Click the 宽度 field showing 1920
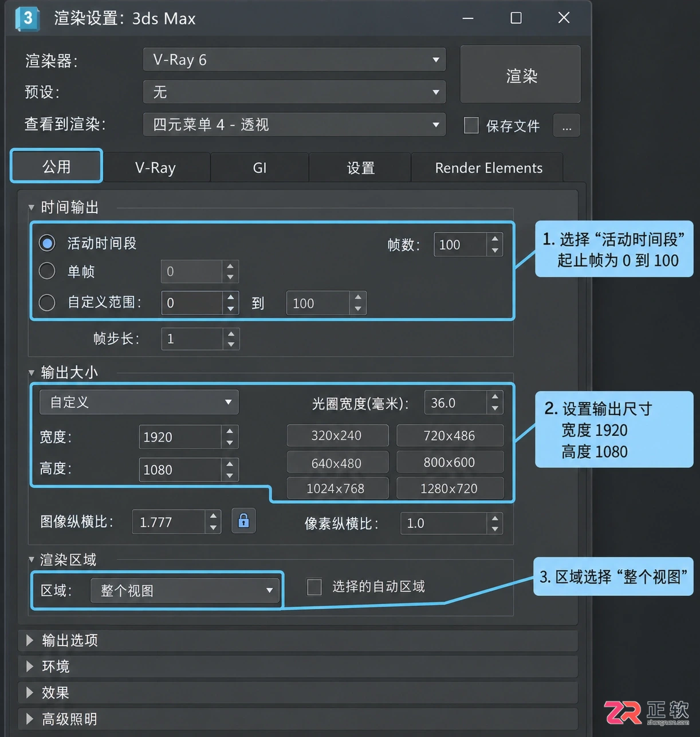 pos(180,437)
